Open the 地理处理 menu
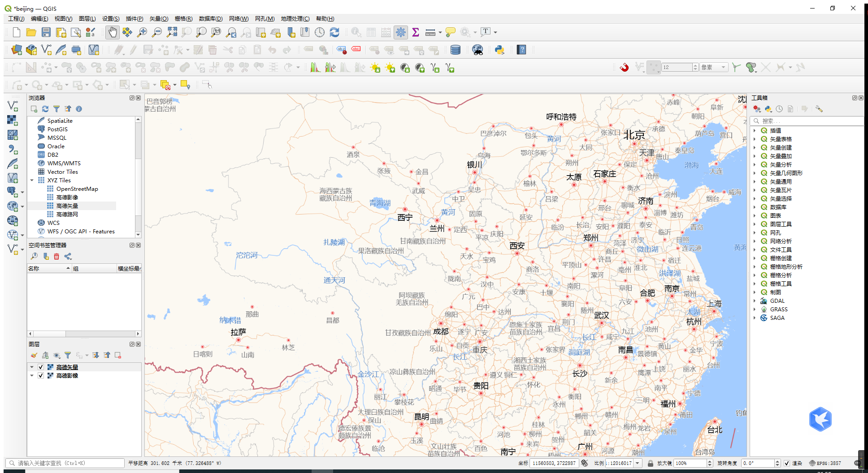The height and width of the screenshot is (473, 868). pos(295,18)
